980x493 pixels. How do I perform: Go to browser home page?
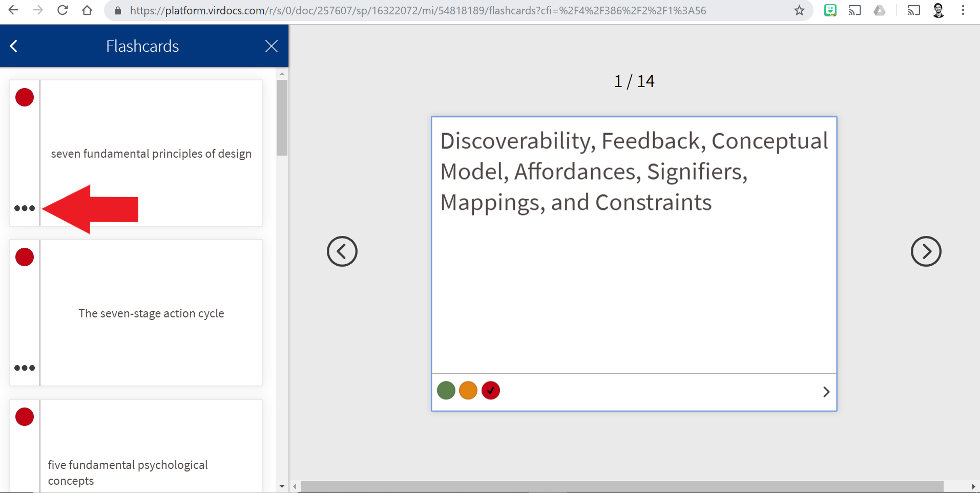[x=87, y=10]
